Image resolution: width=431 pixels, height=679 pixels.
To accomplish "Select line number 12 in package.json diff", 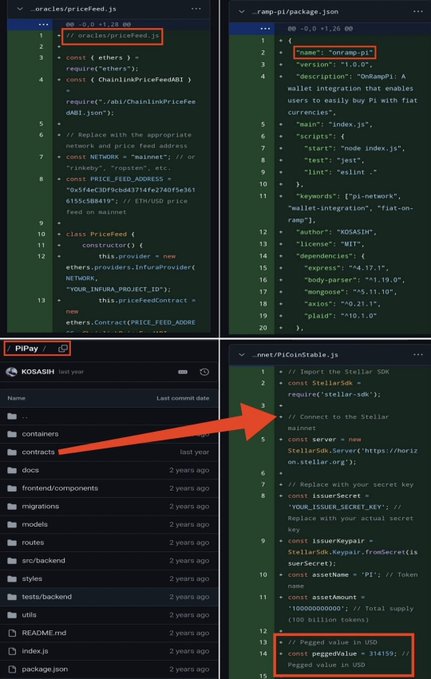I will (x=263, y=232).
